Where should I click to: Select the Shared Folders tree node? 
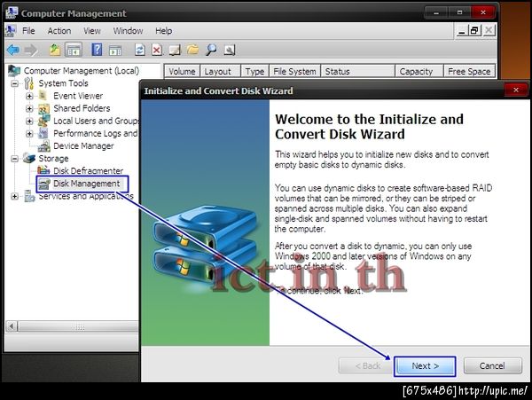point(82,108)
